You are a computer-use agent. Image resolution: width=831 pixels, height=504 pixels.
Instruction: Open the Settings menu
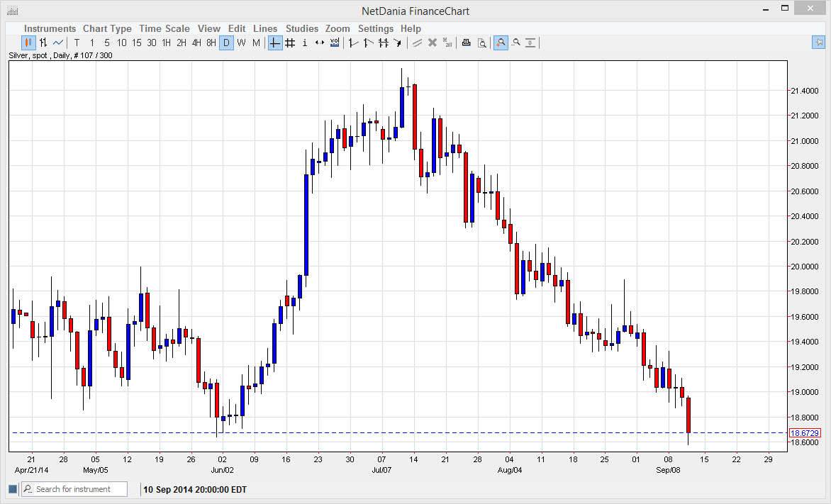[x=375, y=28]
